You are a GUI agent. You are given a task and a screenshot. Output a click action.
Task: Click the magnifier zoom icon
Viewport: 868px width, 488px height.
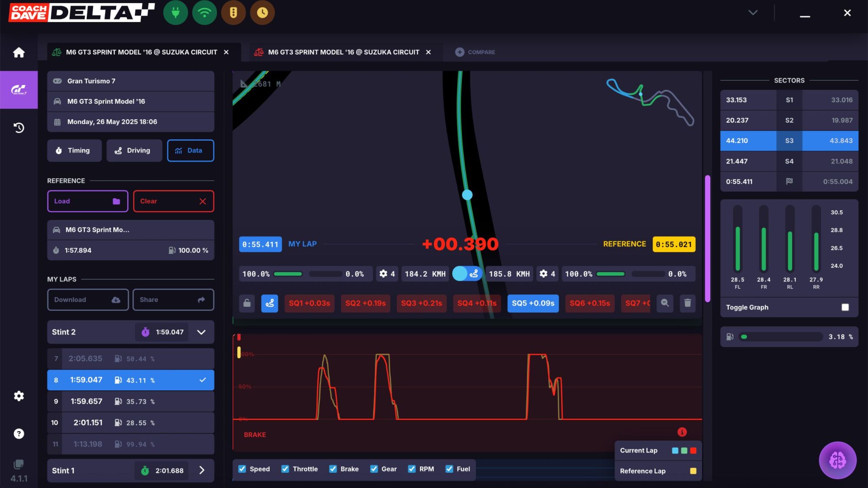664,303
